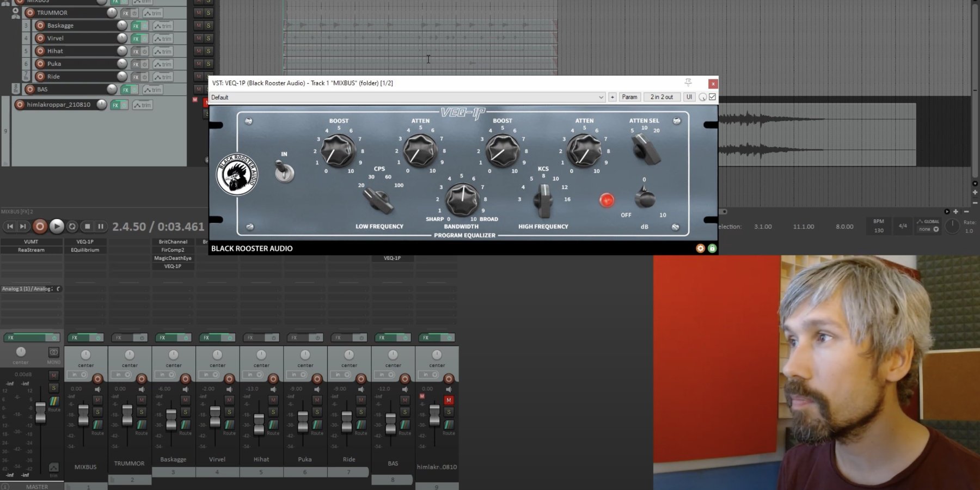
Task: Open input dropdown on Hihat mixer strip
Action: click(253, 375)
